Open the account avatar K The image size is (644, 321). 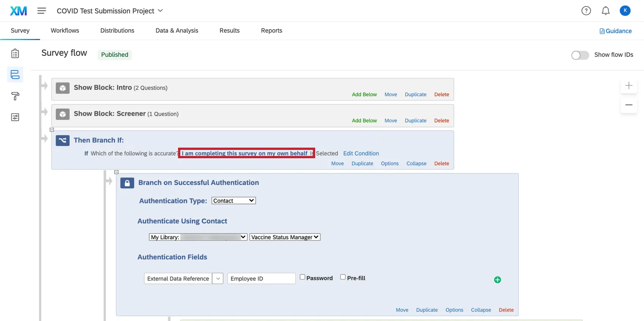click(x=625, y=11)
